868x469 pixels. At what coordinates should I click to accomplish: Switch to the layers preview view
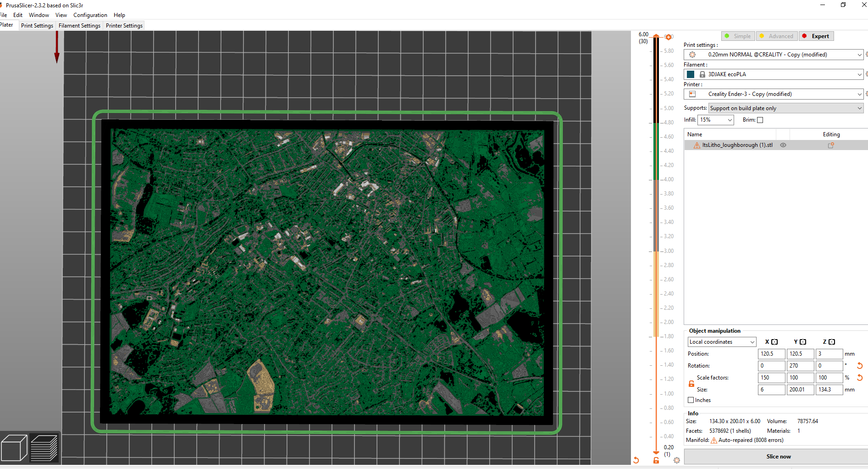coord(44,447)
